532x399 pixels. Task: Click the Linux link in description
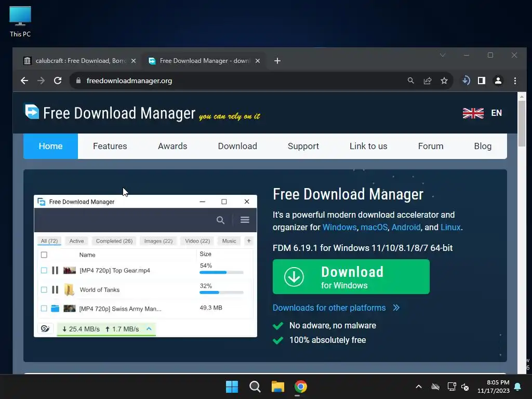pos(450,227)
